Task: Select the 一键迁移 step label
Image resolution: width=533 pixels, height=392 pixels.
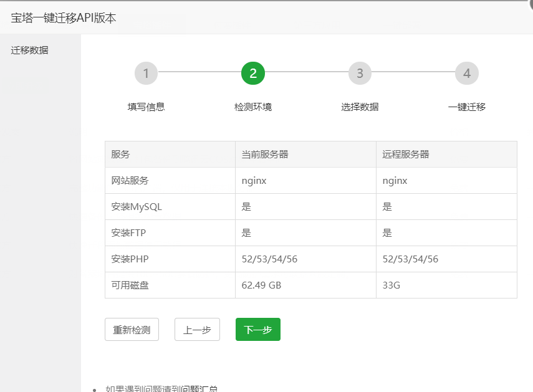Action: click(x=466, y=107)
